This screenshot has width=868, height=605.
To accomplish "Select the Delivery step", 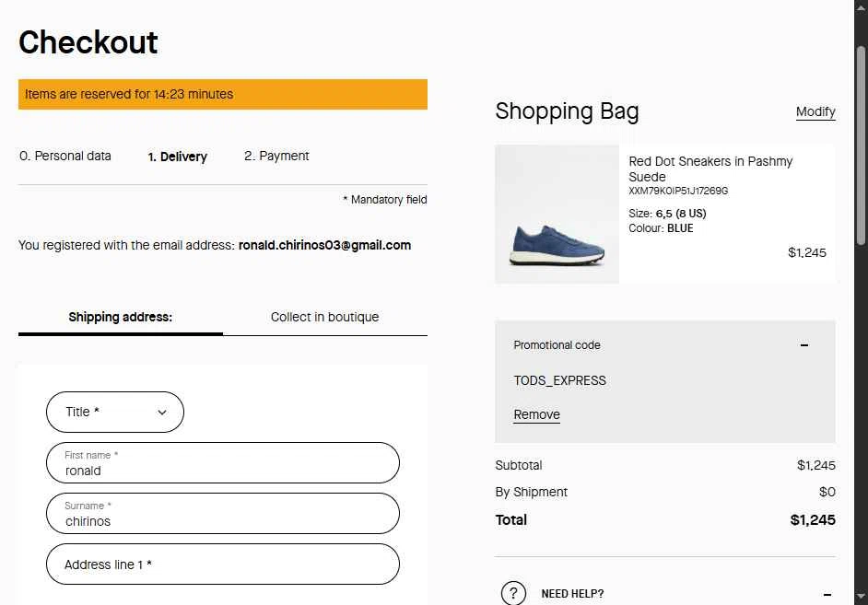I will coord(177,157).
